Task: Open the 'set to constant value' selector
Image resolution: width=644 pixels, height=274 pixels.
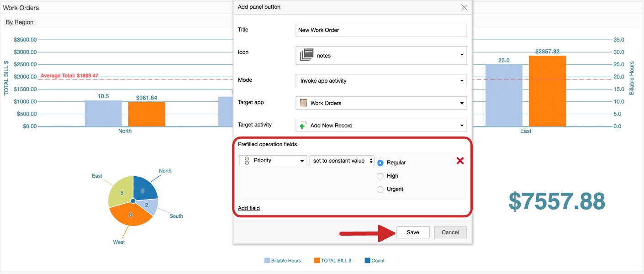Action: (342, 161)
